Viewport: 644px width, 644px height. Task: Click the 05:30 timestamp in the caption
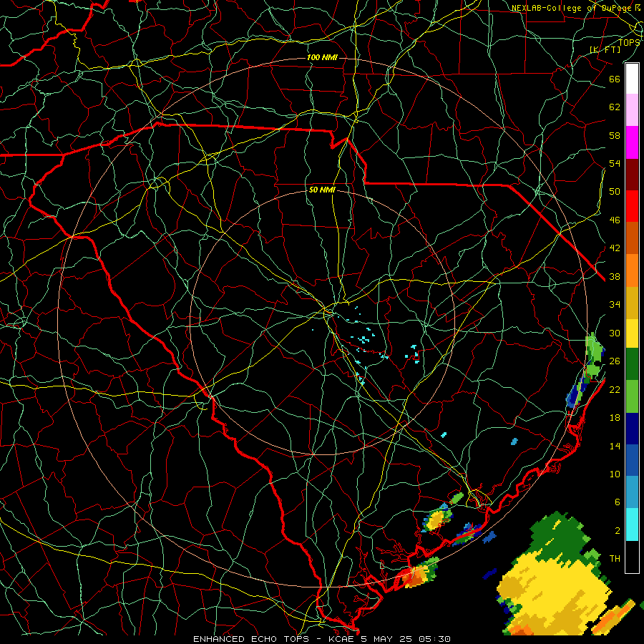pos(434,639)
